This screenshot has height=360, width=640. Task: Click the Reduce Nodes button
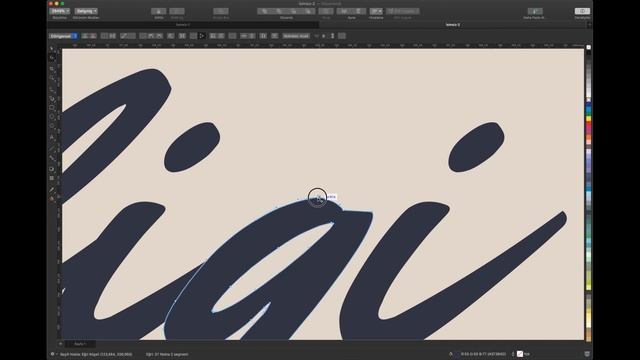point(296,36)
